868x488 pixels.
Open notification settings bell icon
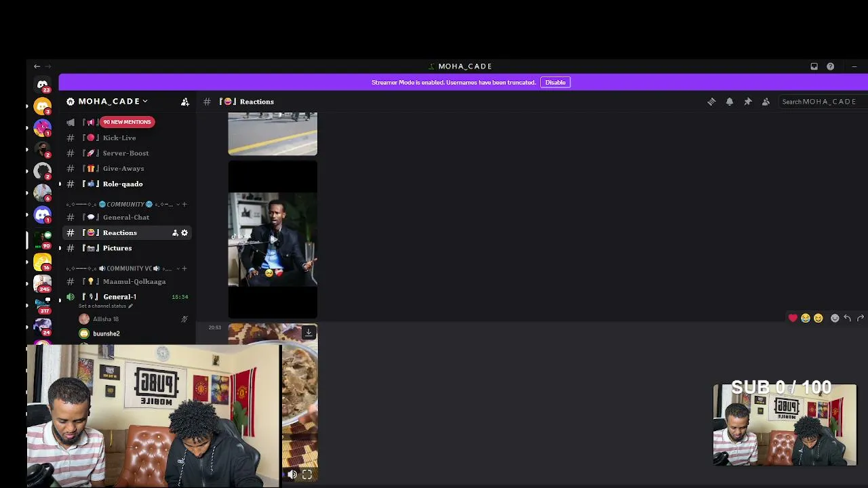730,102
